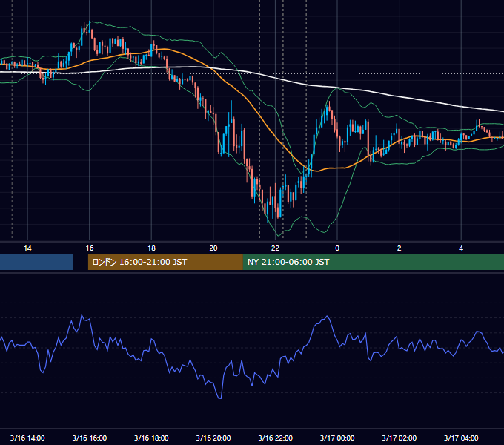
Task: Click the '0' hour label on chart axis
Action: 337,248
